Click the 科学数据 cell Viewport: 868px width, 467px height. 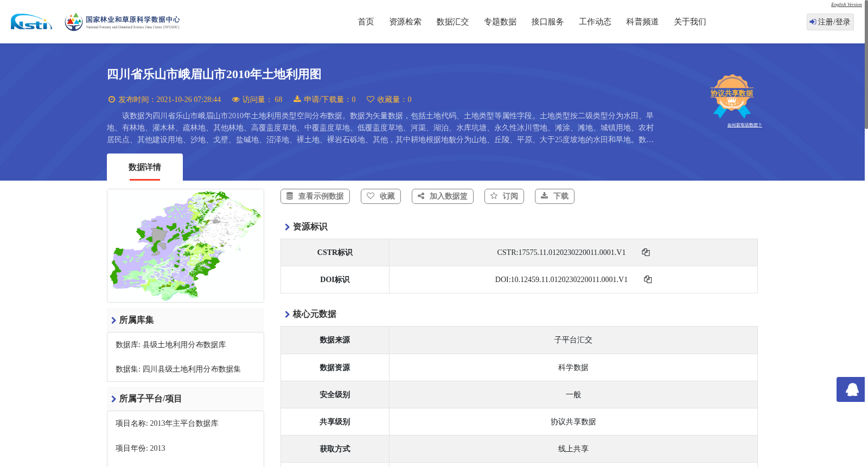pos(573,368)
